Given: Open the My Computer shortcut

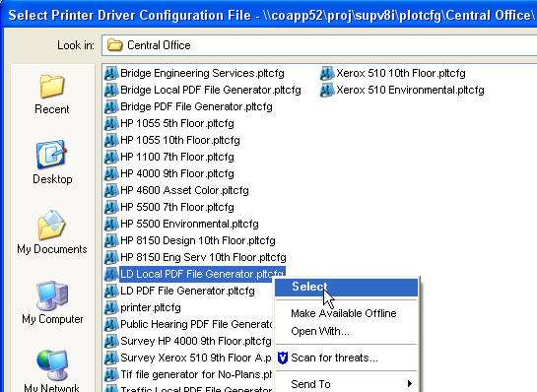Looking at the screenshot, I should (51, 302).
